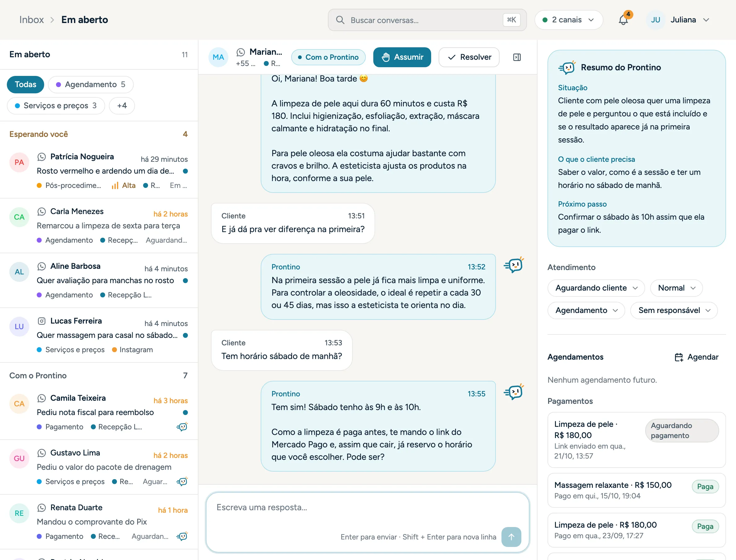Click the WhatsApp icon in conversation header
736x560 pixels.
240,52
